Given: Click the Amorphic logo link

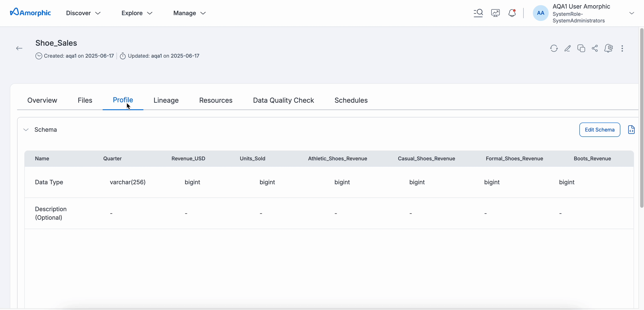Looking at the screenshot, I should coord(31,13).
